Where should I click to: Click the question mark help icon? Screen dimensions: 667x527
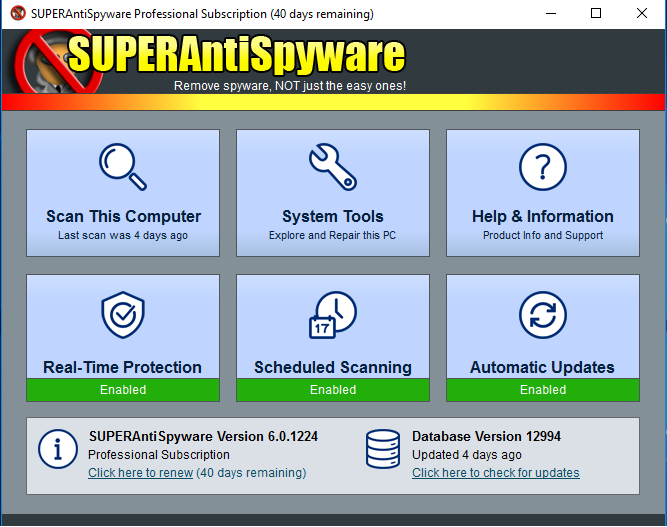543,167
